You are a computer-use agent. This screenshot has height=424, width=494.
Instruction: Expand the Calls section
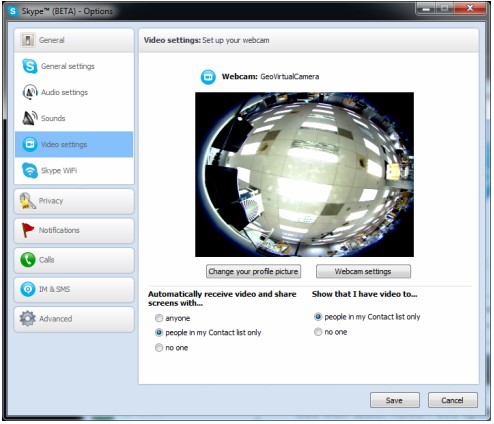point(74,260)
